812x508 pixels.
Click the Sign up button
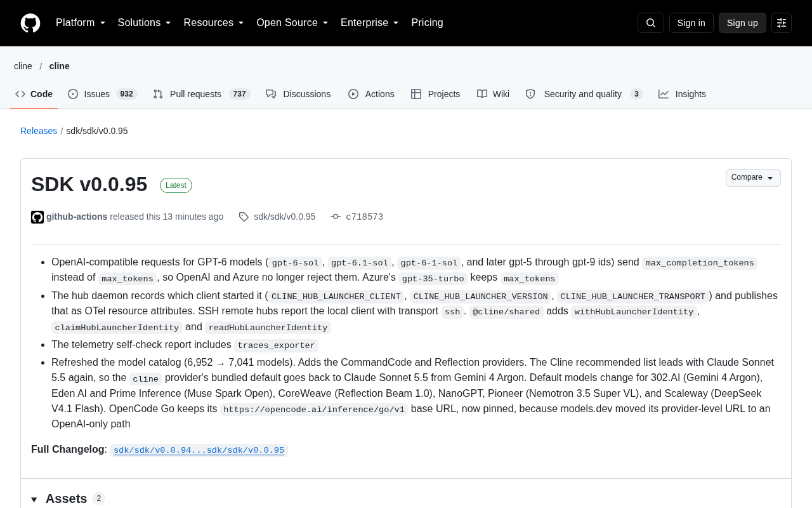(x=742, y=23)
